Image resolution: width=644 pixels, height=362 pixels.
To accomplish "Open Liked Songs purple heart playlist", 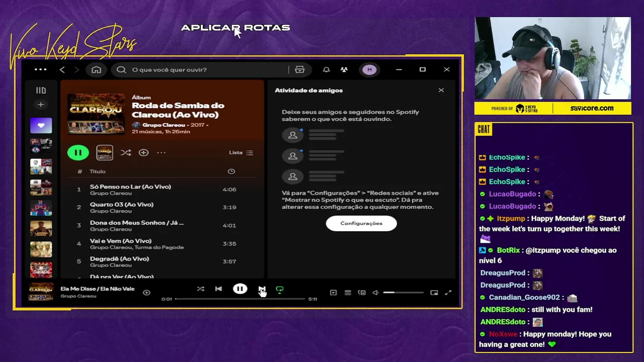I will click(x=41, y=125).
